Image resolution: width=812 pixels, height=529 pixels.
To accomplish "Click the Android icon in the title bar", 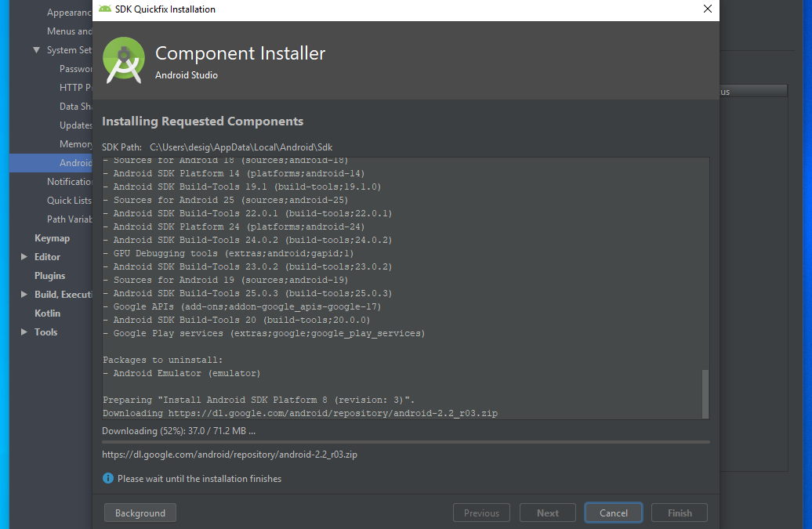I will click(x=105, y=9).
